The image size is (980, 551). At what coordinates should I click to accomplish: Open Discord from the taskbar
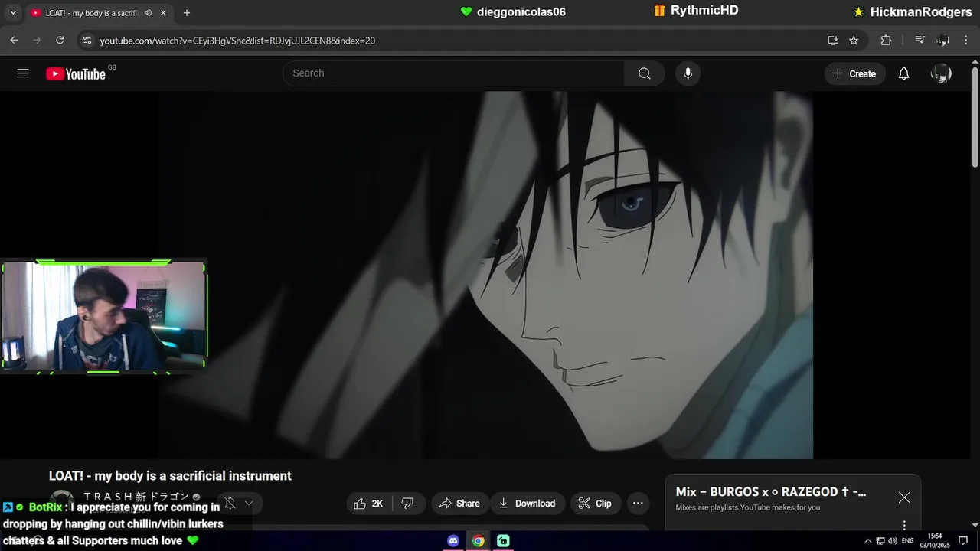[x=453, y=541]
